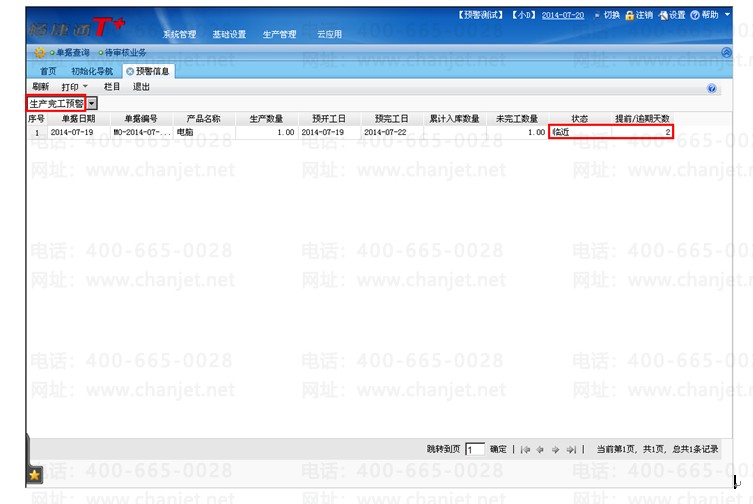Collapse the navigation bar with double-chevron icon
The image size is (753, 504).
[x=726, y=52]
